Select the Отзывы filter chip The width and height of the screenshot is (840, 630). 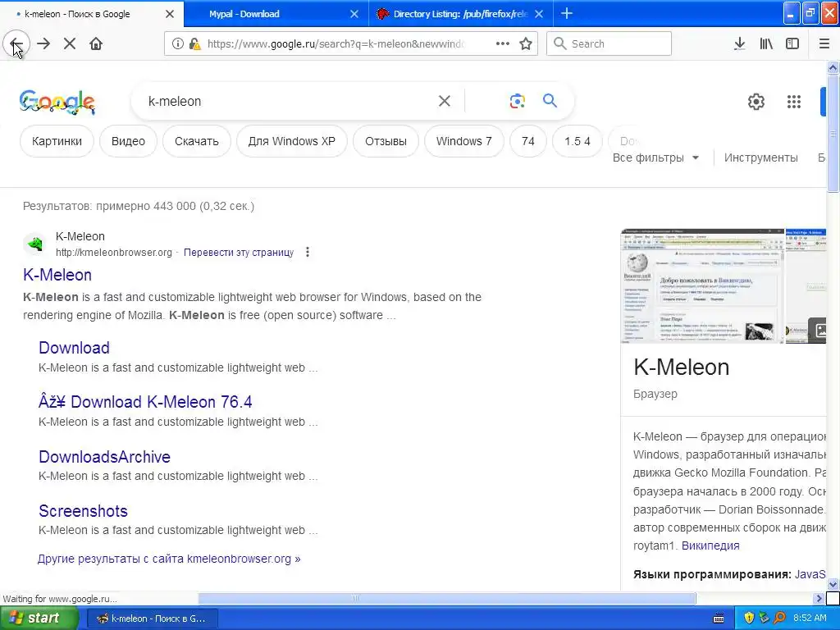pyautogui.click(x=386, y=141)
